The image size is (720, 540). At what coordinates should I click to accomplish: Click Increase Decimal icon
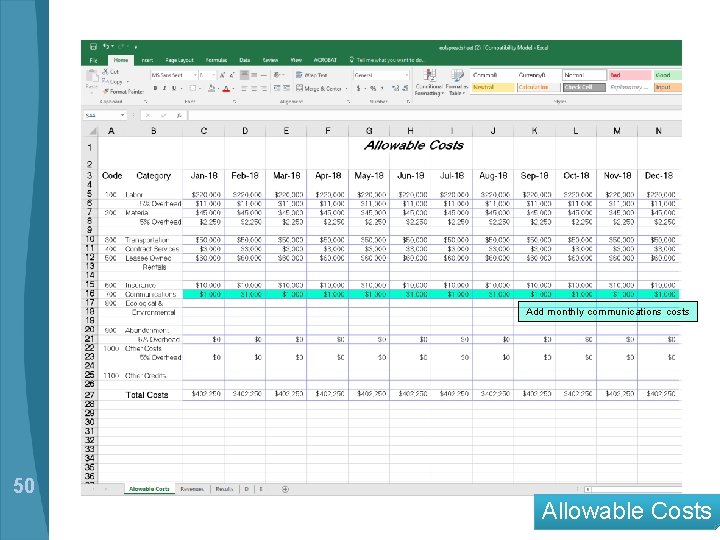(395, 88)
